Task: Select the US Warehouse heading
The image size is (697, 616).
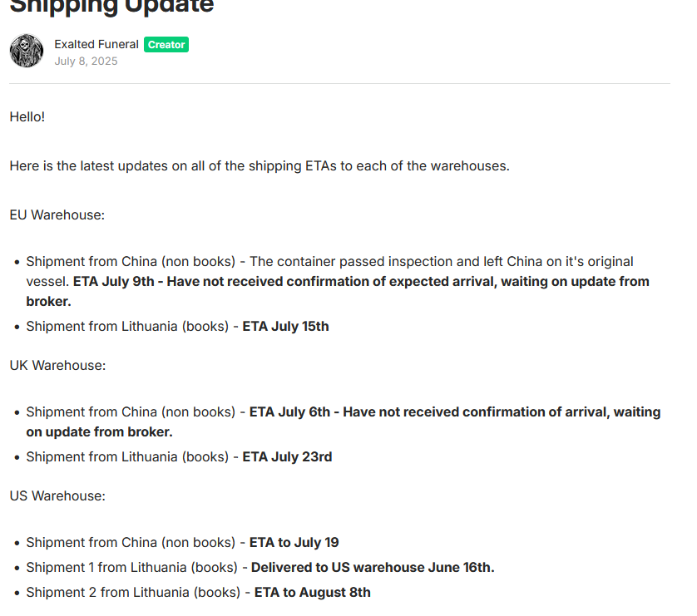Action: coord(57,495)
